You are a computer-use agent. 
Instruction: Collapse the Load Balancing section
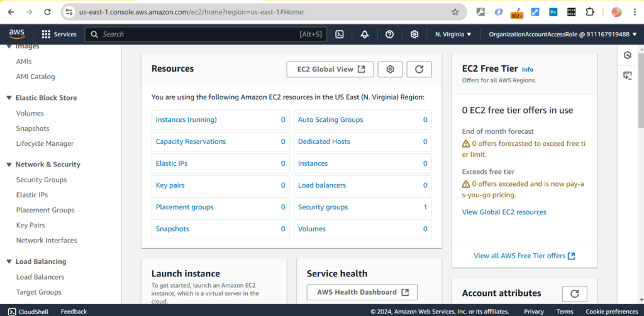coord(9,262)
